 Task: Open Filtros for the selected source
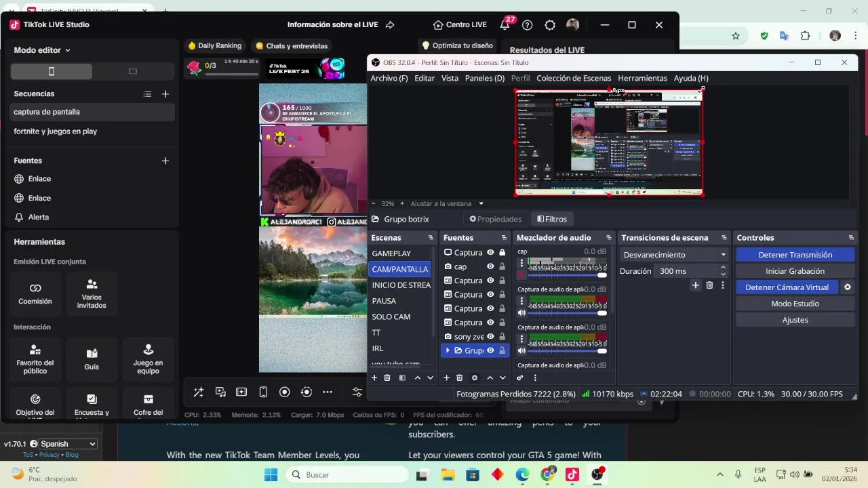(552, 219)
